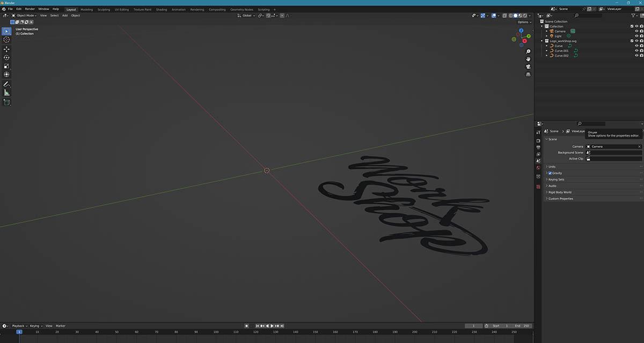This screenshot has height=343, width=644.
Task: Select wireframe viewport shading sphere
Action: click(x=511, y=16)
